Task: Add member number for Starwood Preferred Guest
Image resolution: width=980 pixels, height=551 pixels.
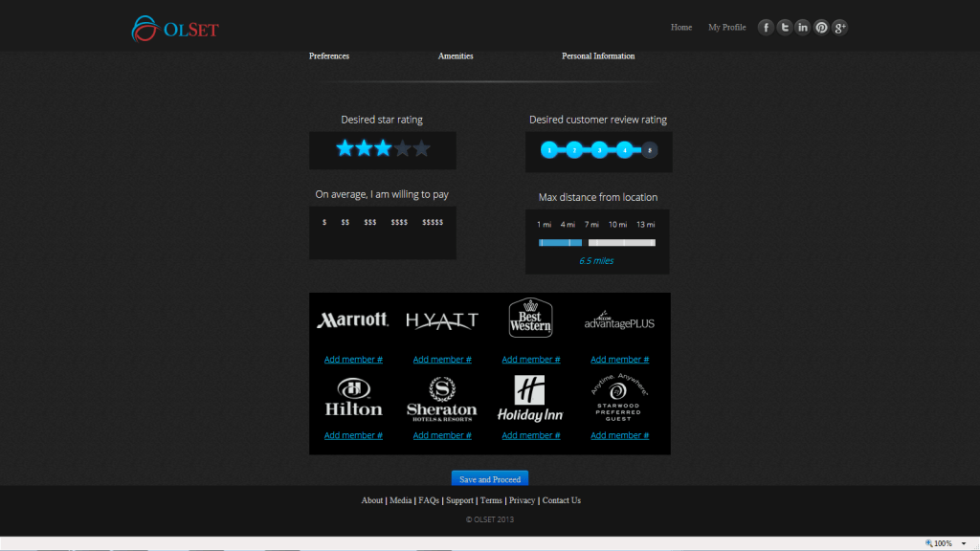Action: (x=619, y=435)
